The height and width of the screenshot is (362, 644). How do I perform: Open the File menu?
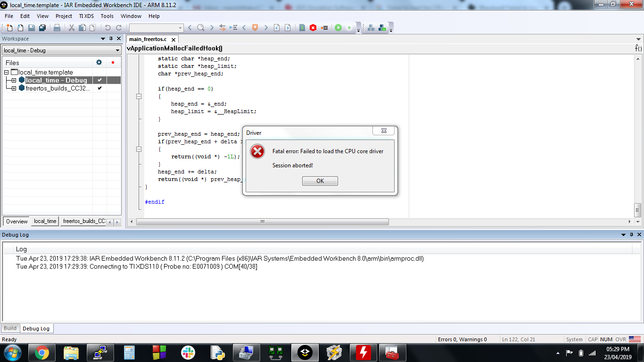coord(9,16)
